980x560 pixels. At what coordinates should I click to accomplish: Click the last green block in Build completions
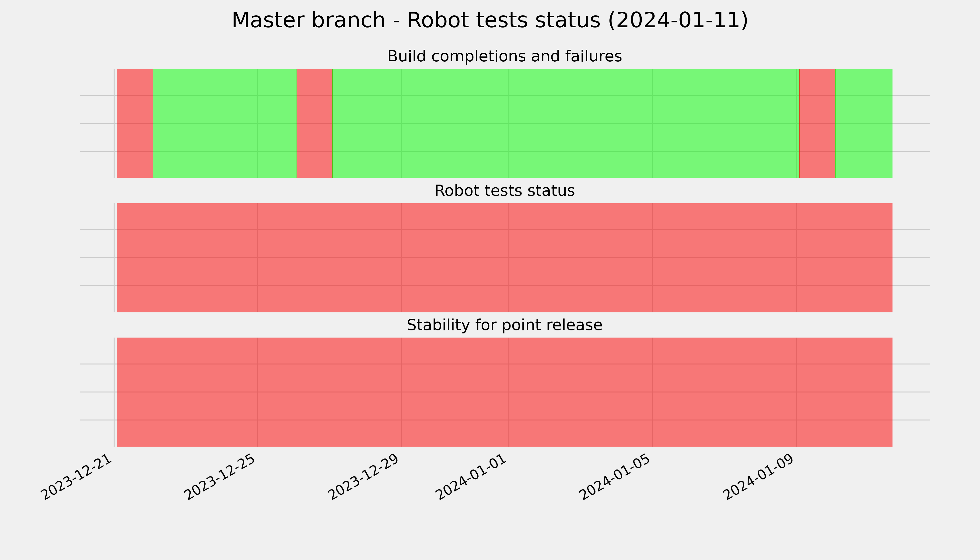point(864,123)
